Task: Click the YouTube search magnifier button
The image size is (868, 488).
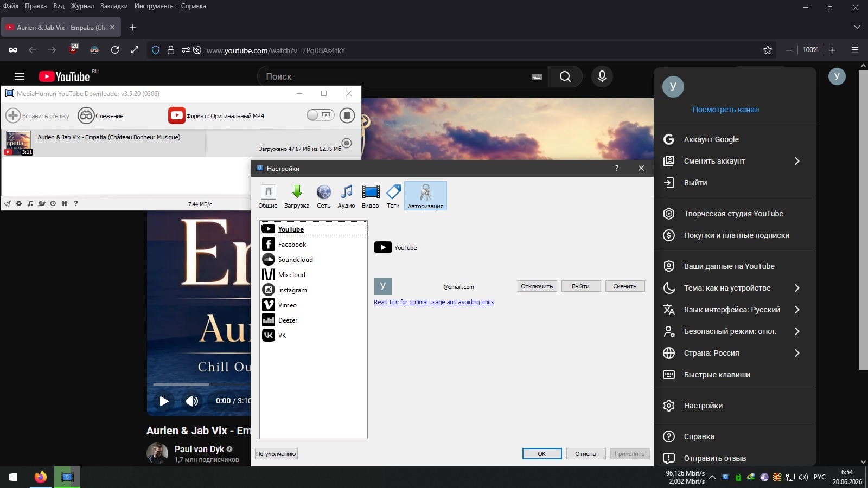Action: 565,76
